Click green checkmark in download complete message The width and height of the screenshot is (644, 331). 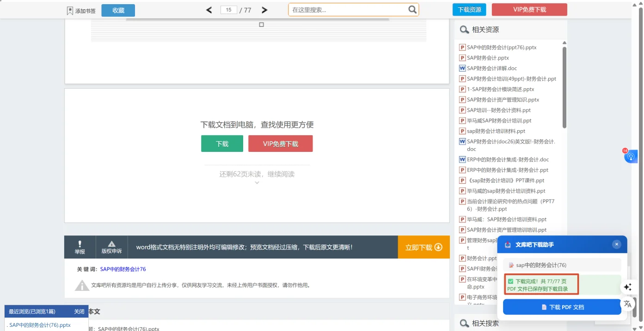tap(511, 281)
